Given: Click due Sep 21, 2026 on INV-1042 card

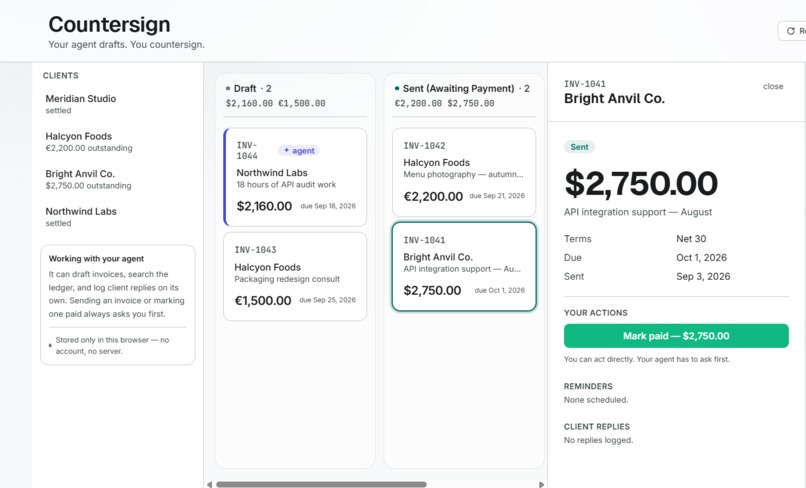Looking at the screenshot, I should pos(497,196).
